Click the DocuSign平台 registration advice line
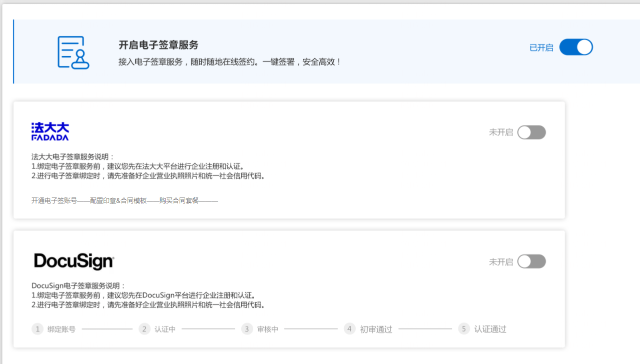Viewport: 640px width, 364px height. [x=144, y=295]
